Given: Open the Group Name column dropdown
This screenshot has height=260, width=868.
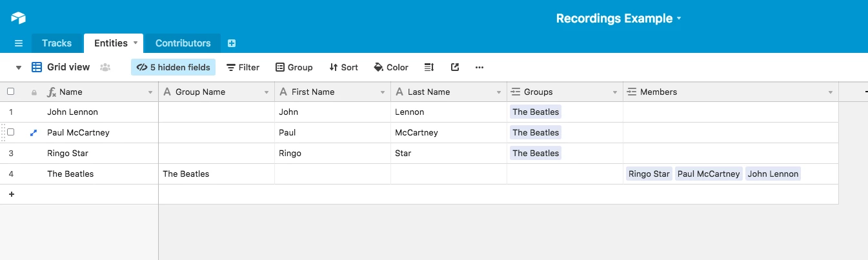Looking at the screenshot, I should tap(266, 92).
